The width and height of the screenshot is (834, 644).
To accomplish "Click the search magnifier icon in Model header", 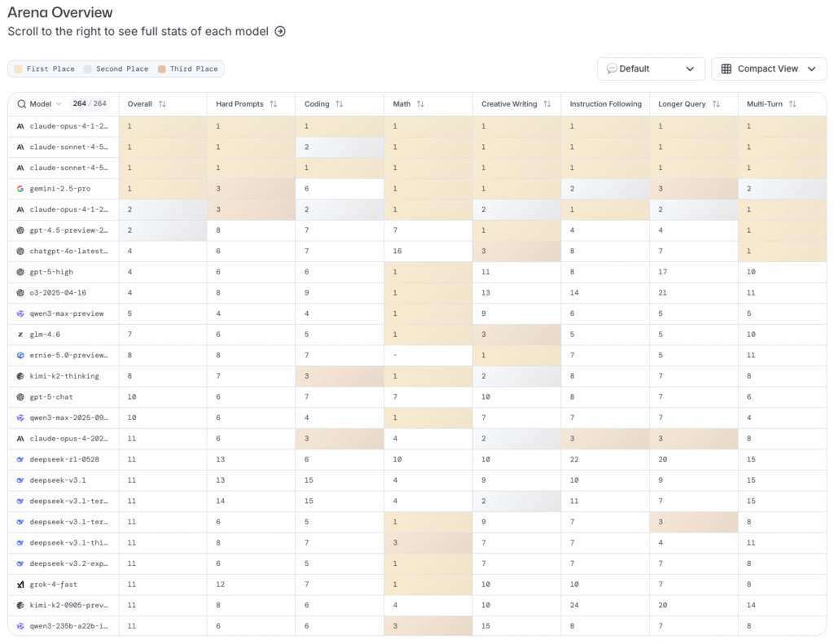I will coord(21,104).
